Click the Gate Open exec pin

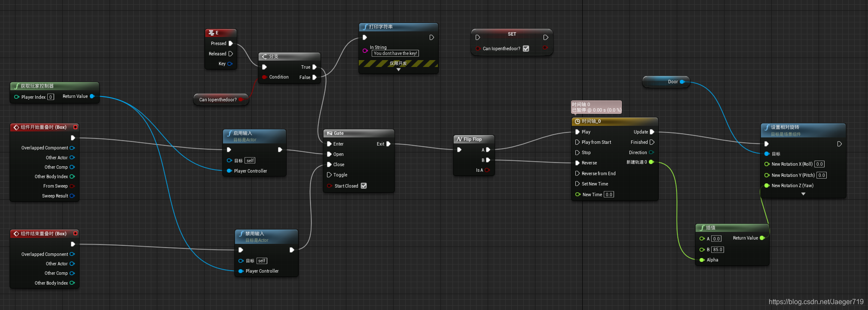pyautogui.click(x=329, y=154)
